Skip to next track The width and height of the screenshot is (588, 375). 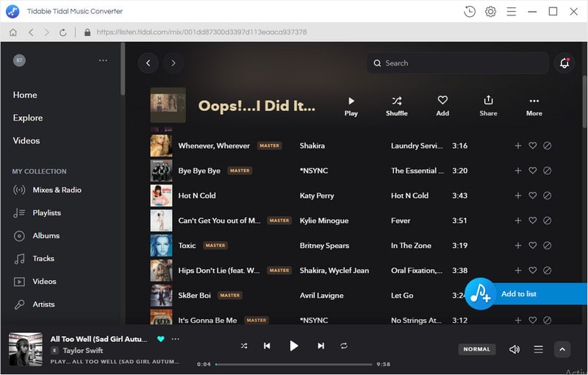coord(320,346)
